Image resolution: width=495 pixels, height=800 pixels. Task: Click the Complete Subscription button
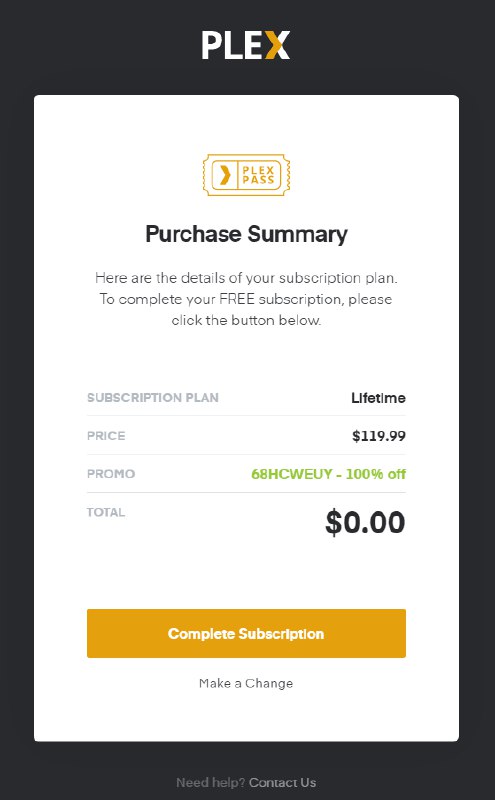[246, 633]
